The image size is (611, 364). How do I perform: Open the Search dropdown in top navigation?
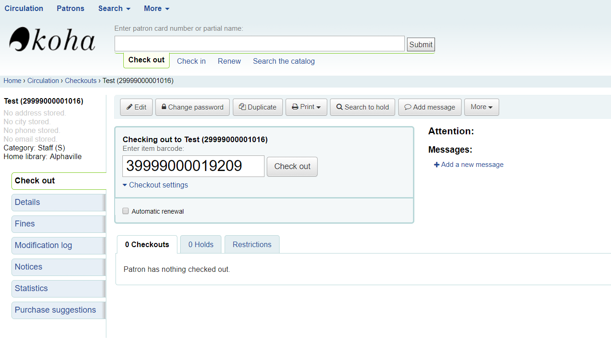[114, 9]
